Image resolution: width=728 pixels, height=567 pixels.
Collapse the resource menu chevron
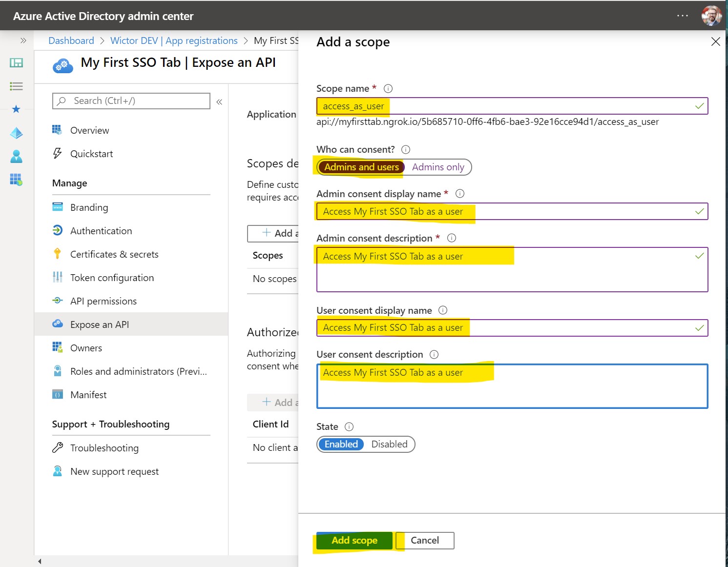219,101
